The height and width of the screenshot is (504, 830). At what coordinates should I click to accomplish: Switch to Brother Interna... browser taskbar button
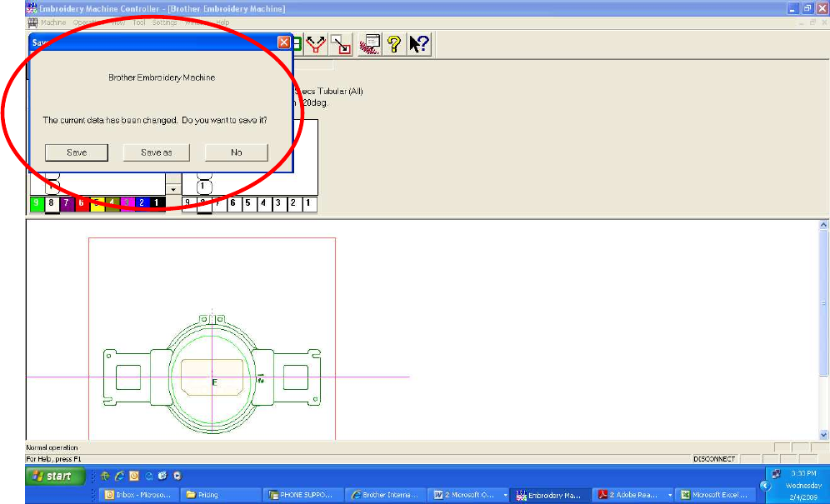pyautogui.click(x=386, y=495)
